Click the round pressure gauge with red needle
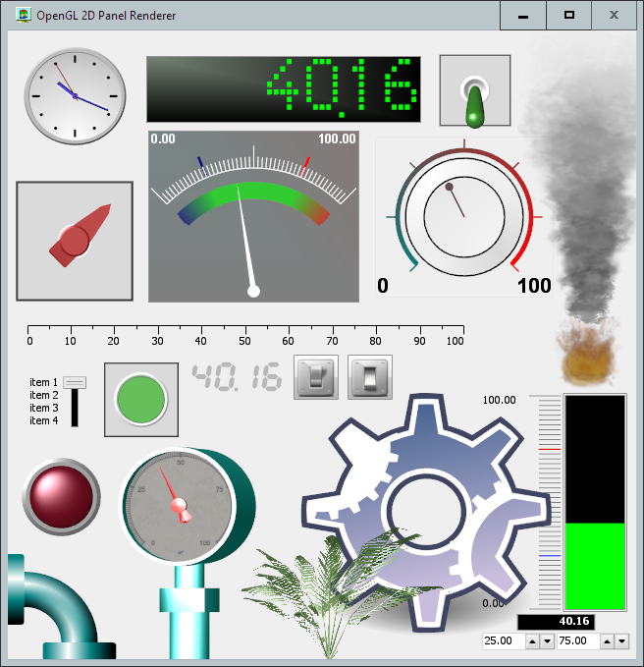644x667 pixels. point(178,504)
